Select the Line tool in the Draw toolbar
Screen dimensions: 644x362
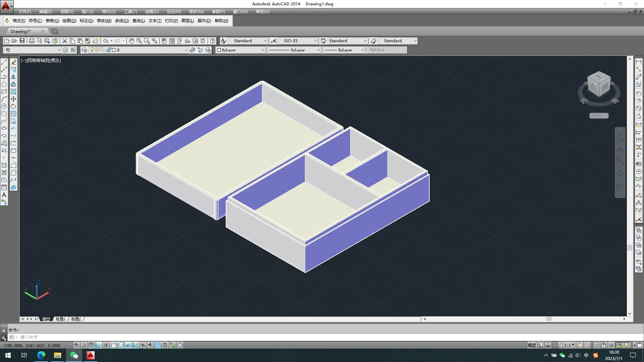point(4,62)
